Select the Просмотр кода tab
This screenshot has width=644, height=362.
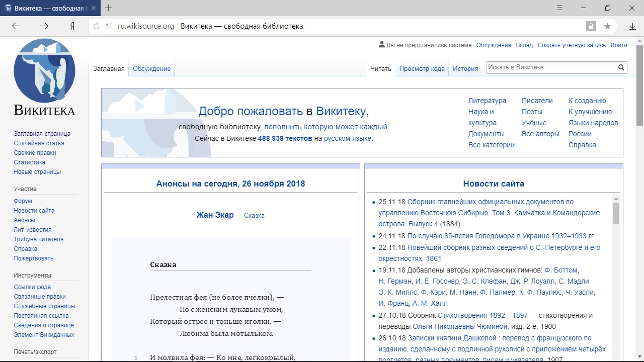pos(422,68)
